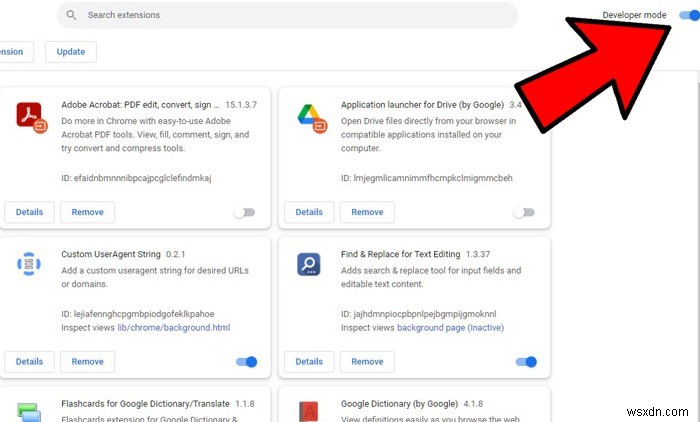700x422 pixels.
Task: Click Flashcards for Google Dictionary/Translate title
Action: tap(145, 404)
